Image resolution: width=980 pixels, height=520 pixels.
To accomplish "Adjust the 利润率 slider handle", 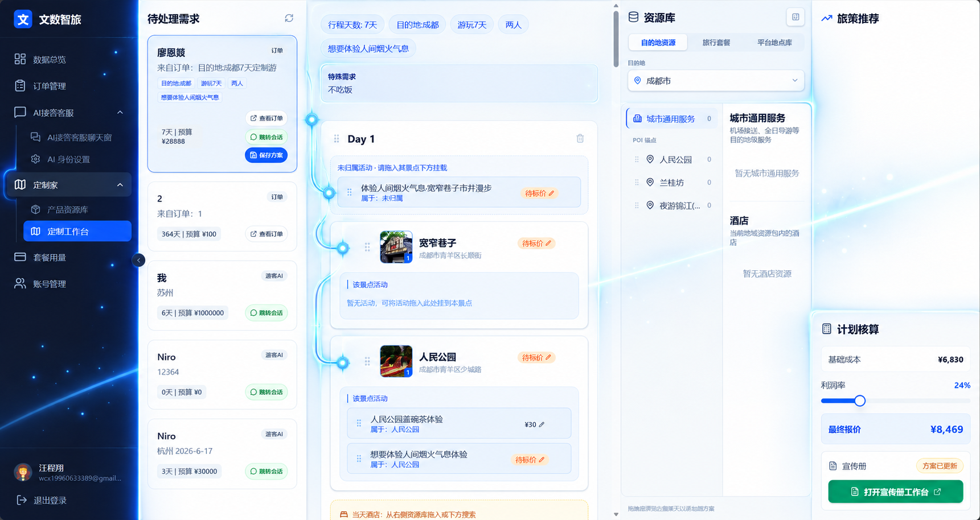I will [860, 401].
